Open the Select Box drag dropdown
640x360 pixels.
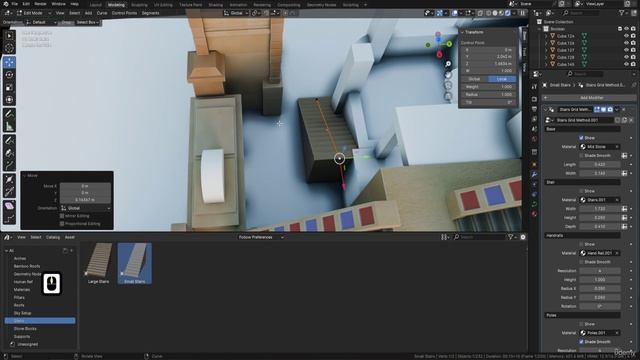point(87,22)
